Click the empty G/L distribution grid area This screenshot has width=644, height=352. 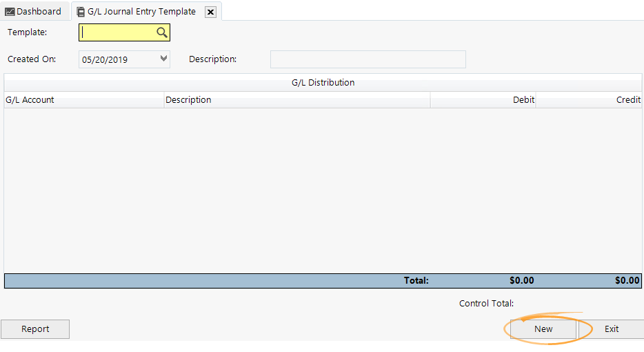pos(323,190)
